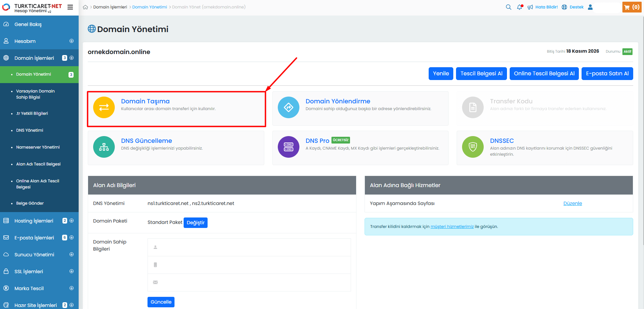Click the Yenile button

[x=441, y=74]
